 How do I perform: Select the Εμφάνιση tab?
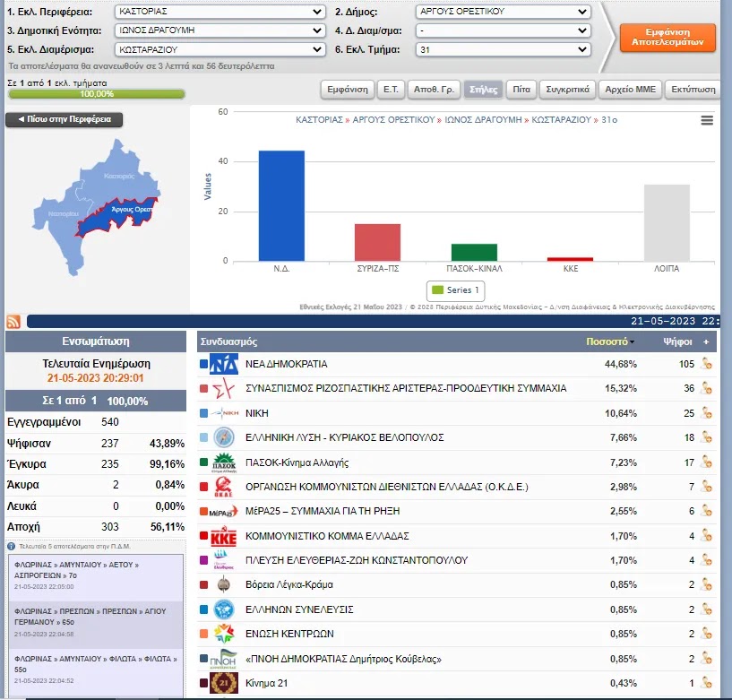[x=348, y=90]
